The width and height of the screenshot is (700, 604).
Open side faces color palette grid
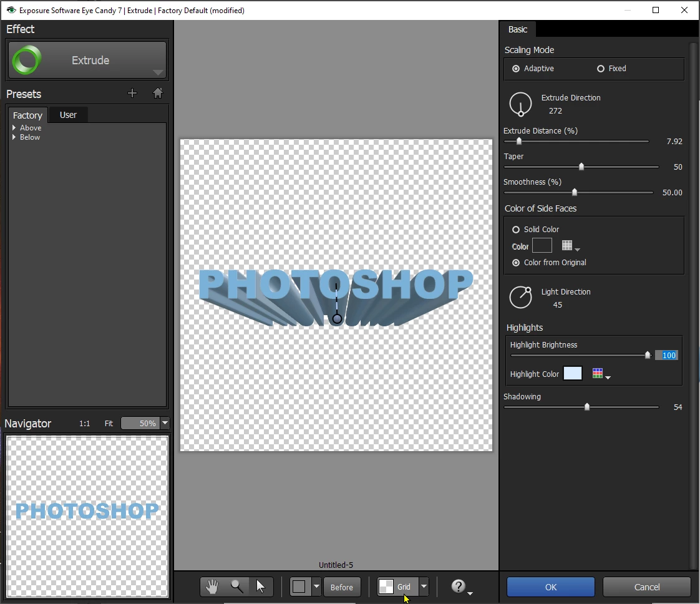pos(570,246)
